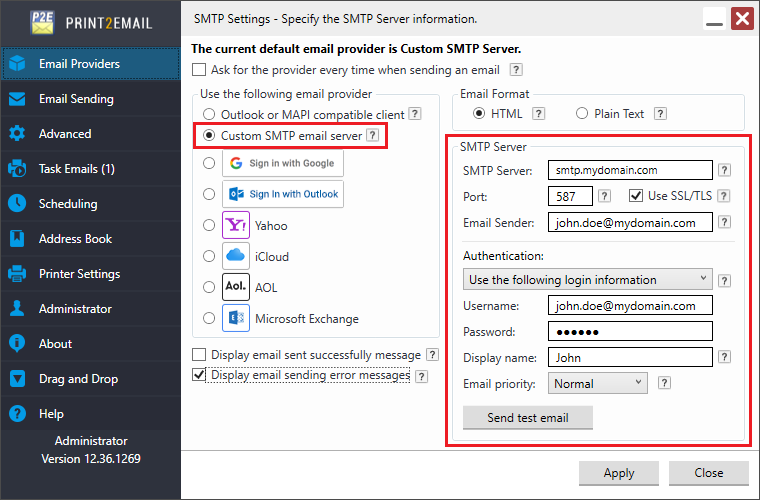Click into the SMTP Server field
This screenshot has width=760, height=500.
[630, 170]
